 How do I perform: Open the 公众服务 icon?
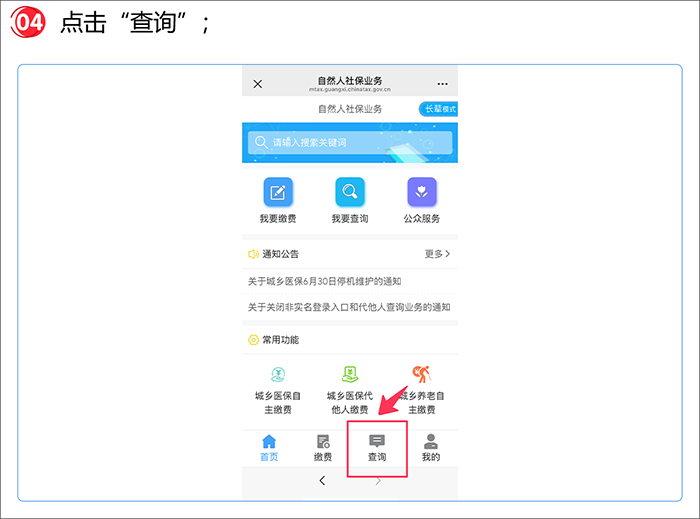pos(422,192)
